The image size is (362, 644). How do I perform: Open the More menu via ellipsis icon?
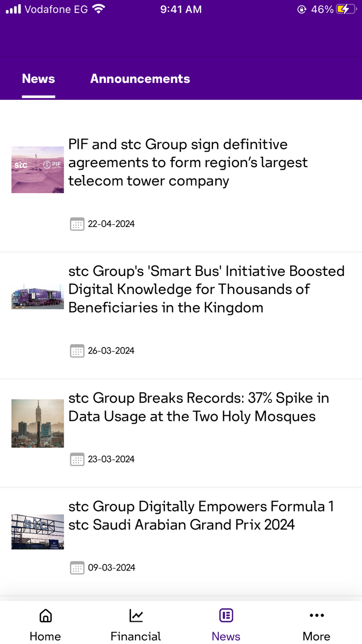pos(316,616)
